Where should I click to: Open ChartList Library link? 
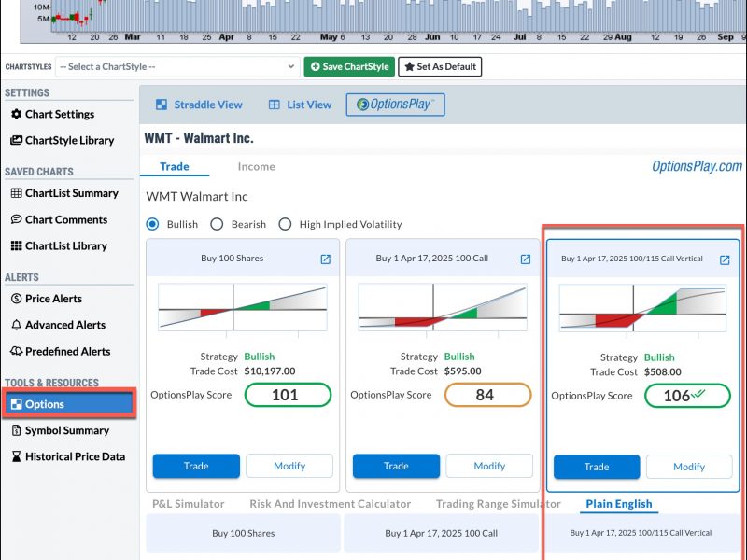click(65, 245)
